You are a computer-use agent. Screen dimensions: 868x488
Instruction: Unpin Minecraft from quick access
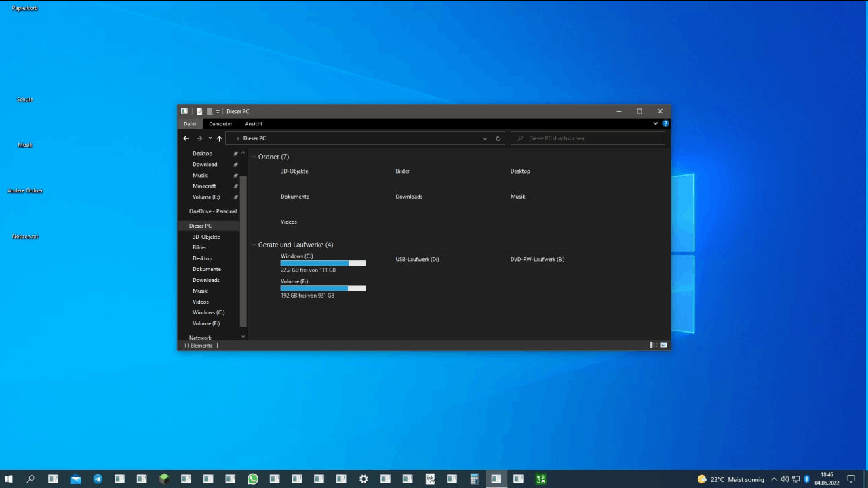[x=235, y=186]
